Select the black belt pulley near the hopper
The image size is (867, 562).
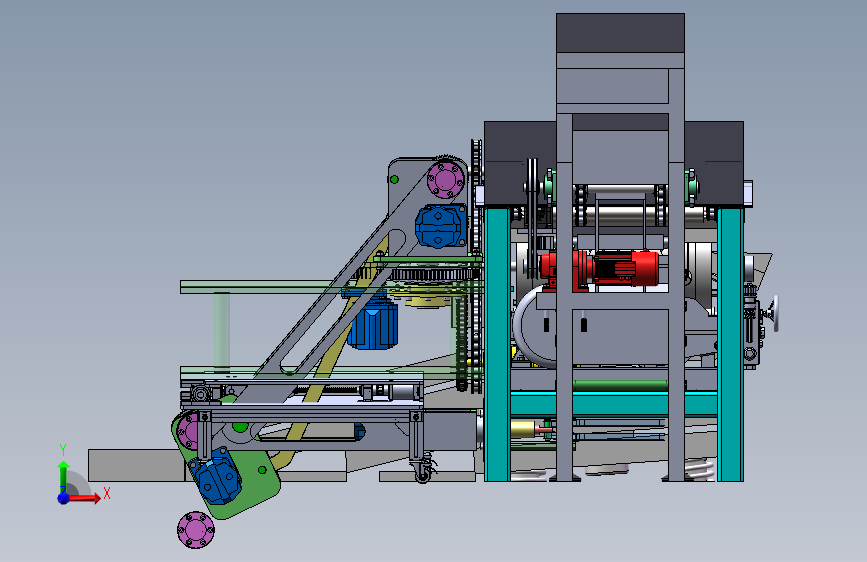[532, 216]
